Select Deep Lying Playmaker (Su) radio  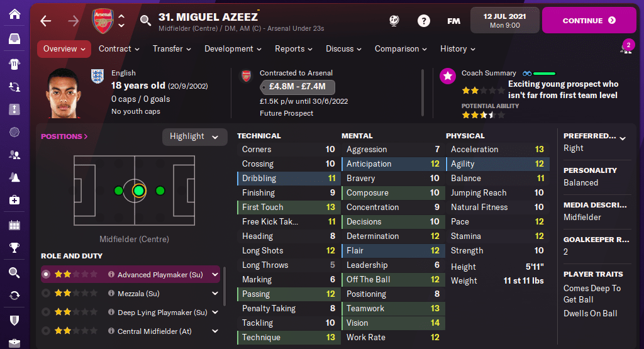(x=46, y=313)
